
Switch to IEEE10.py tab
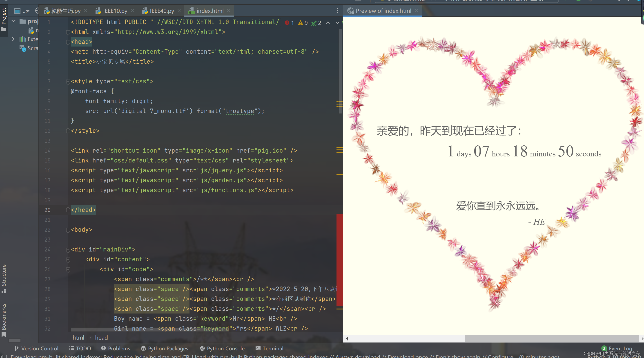tap(115, 11)
